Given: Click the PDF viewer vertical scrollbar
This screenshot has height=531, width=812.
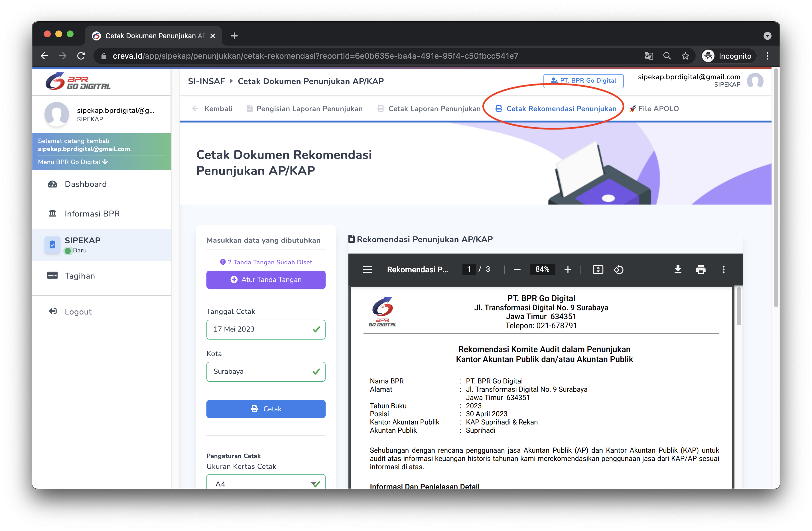Looking at the screenshot, I should point(739,306).
